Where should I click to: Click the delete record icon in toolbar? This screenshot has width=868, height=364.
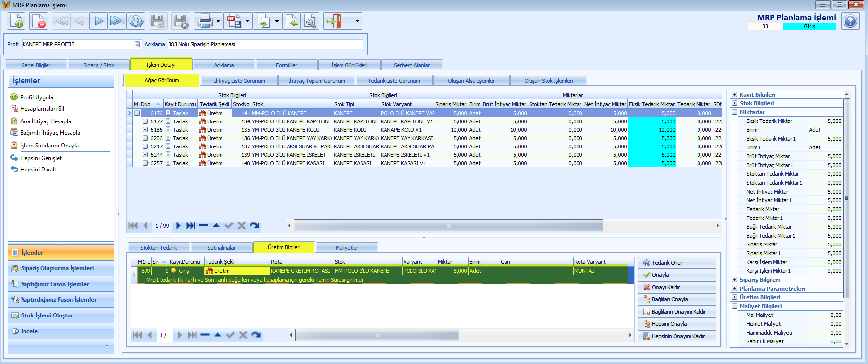tap(38, 21)
